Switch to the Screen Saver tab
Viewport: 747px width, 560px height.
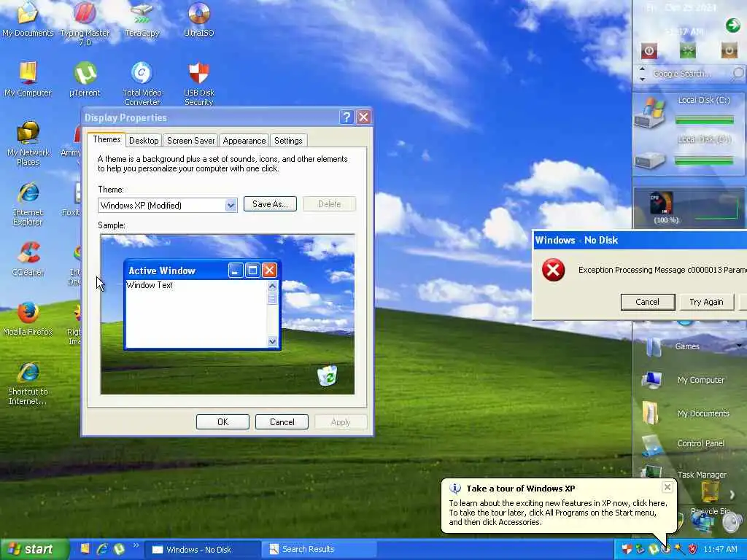click(190, 141)
